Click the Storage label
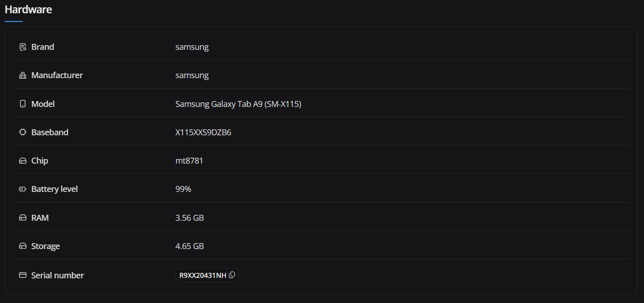 pyautogui.click(x=46, y=246)
